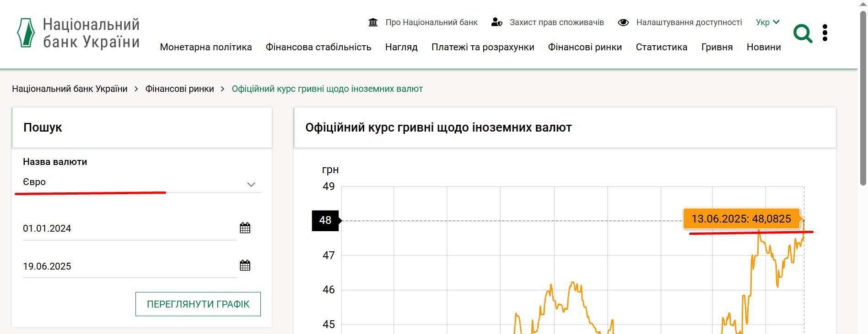Open the Фінансова стабільність menu

(318, 47)
